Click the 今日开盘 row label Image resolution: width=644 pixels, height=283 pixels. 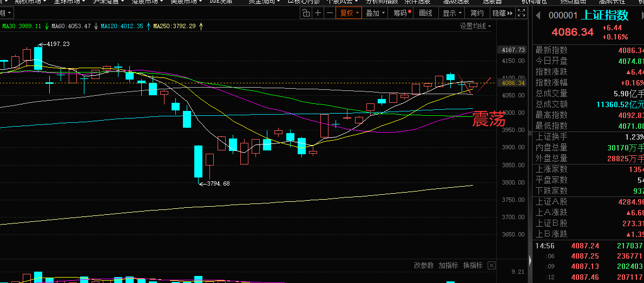click(x=551, y=61)
